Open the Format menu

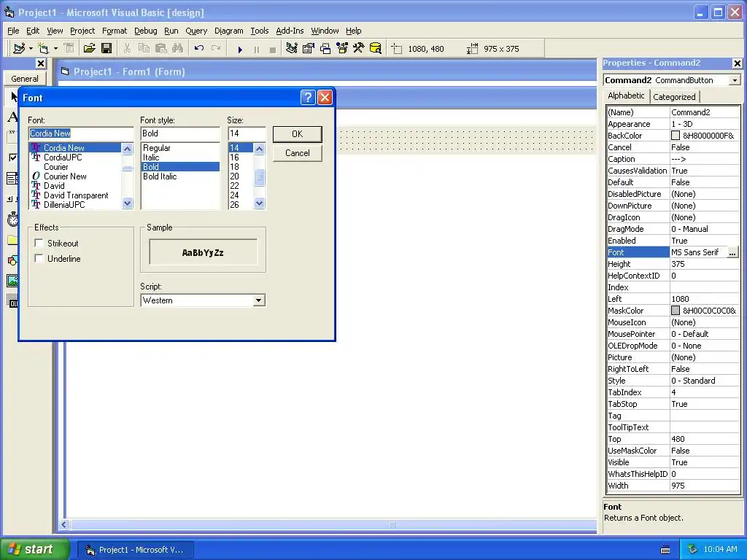(x=115, y=31)
